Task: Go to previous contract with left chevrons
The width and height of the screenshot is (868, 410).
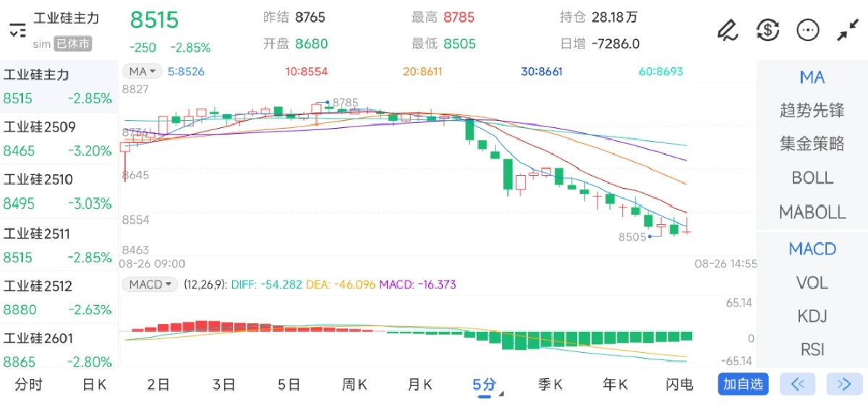Action: pyautogui.click(x=798, y=384)
